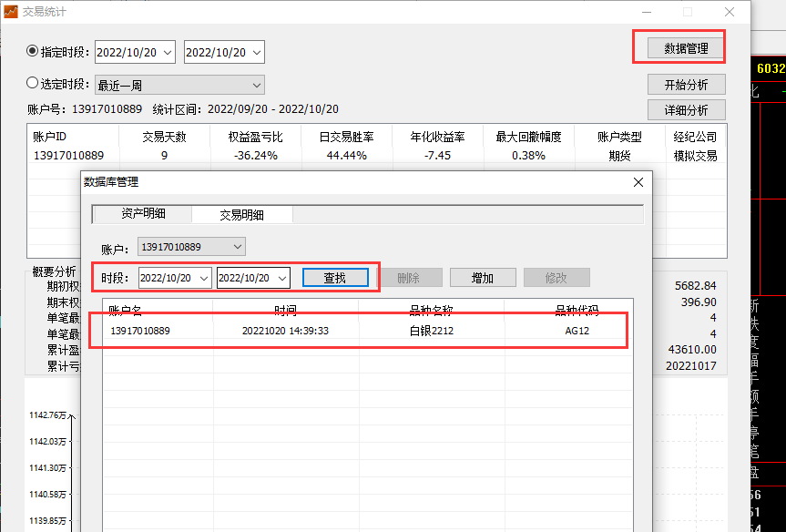This screenshot has width=786, height=532.
Task: Open 详细分析 detailed analysis
Action: [686, 110]
